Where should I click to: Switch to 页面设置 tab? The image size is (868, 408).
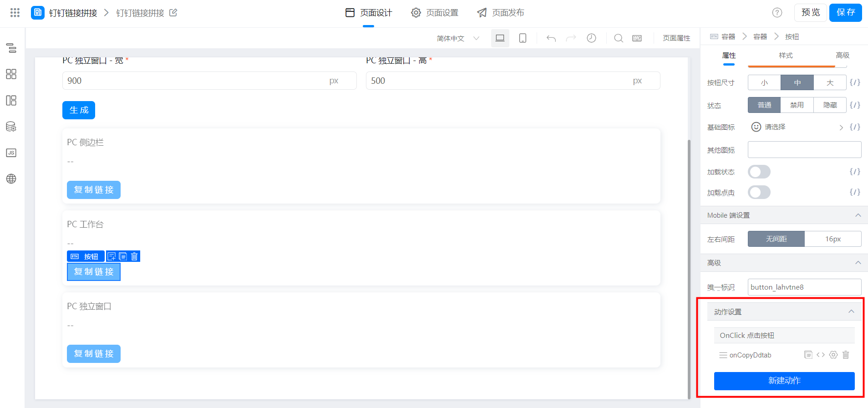coord(435,13)
